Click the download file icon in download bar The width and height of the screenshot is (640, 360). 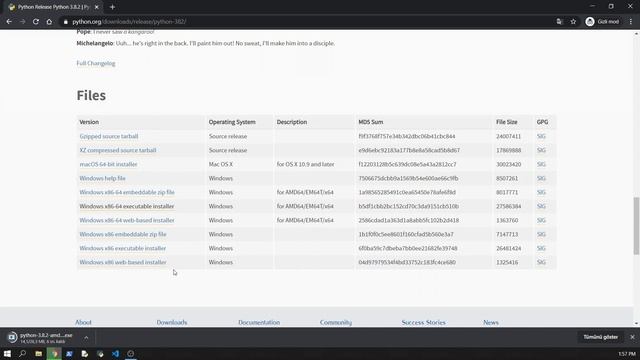(x=12, y=337)
